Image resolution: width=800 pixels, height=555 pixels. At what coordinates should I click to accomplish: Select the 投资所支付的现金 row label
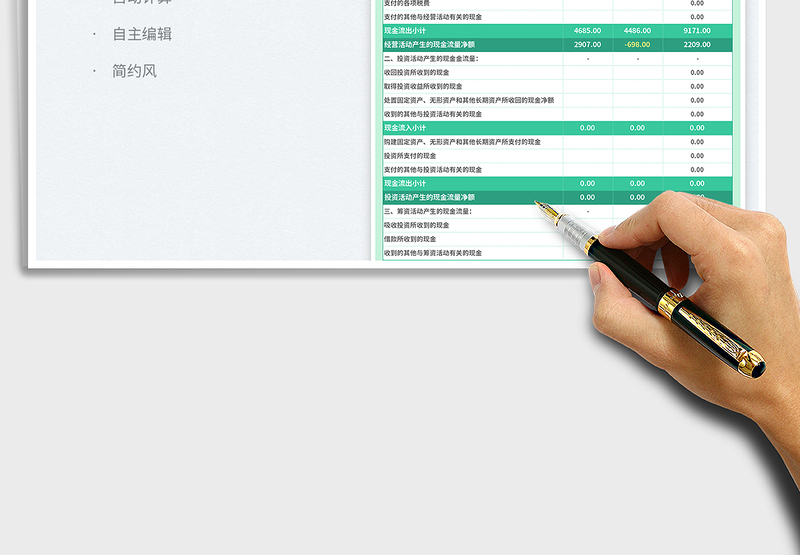pos(410,156)
